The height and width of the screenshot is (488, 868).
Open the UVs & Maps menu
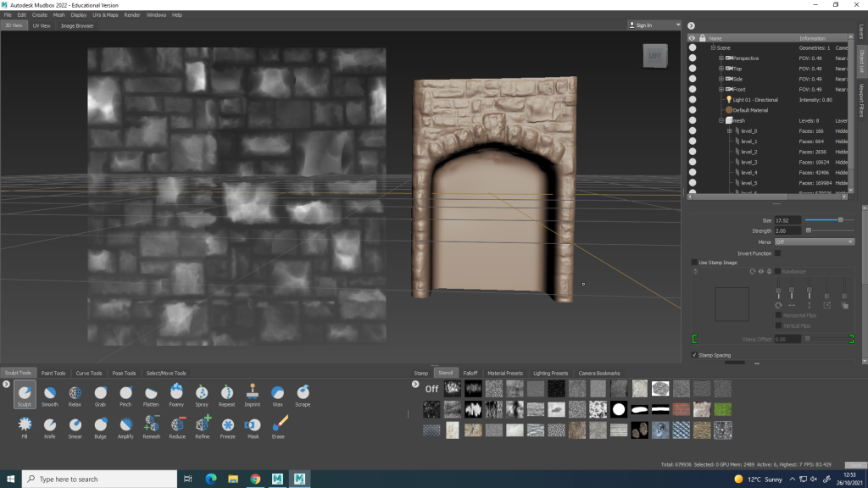click(x=106, y=14)
